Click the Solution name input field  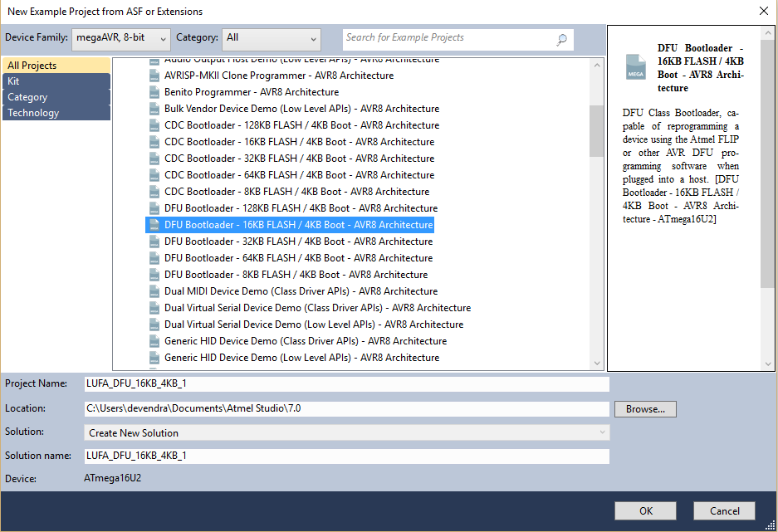347,456
